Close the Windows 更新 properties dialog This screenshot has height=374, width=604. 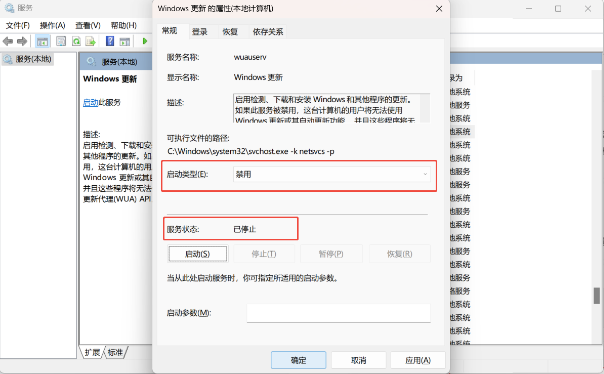pyautogui.click(x=439, y=8)
